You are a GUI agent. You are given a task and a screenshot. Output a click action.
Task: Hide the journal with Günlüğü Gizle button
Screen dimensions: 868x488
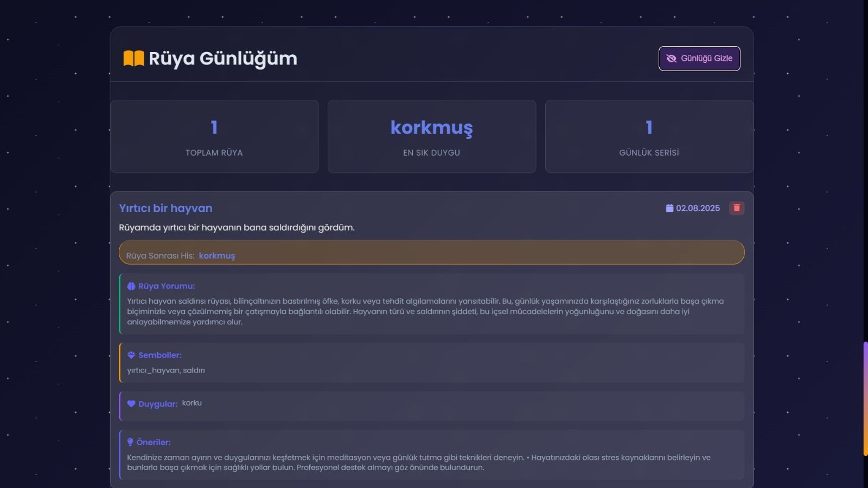pyautogui.click(x=699, y=59)
